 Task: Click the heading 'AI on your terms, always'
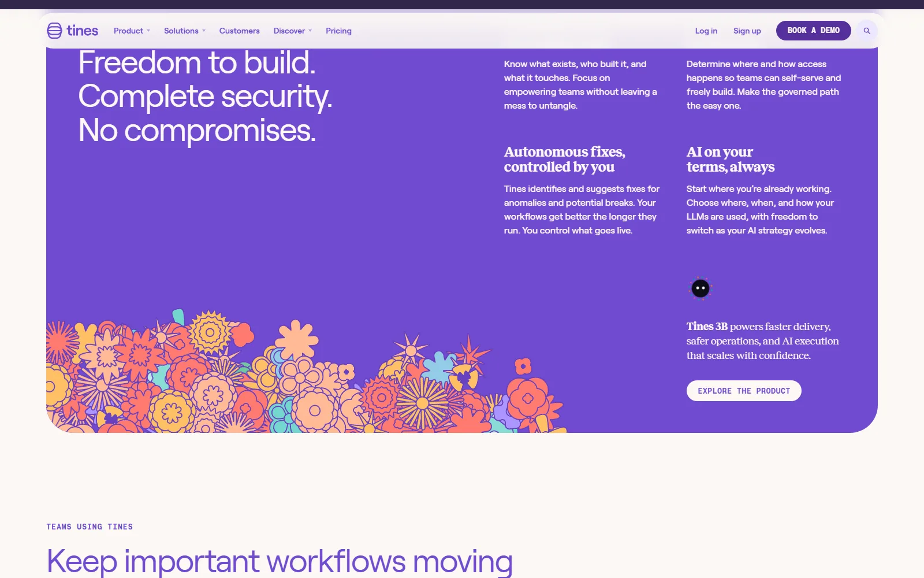point(730,159)
